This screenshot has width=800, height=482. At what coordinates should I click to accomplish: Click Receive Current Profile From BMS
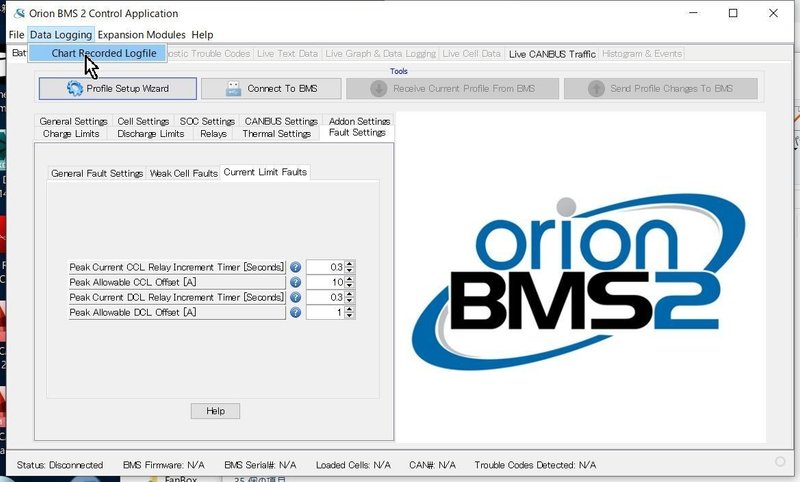coord(453,89)
